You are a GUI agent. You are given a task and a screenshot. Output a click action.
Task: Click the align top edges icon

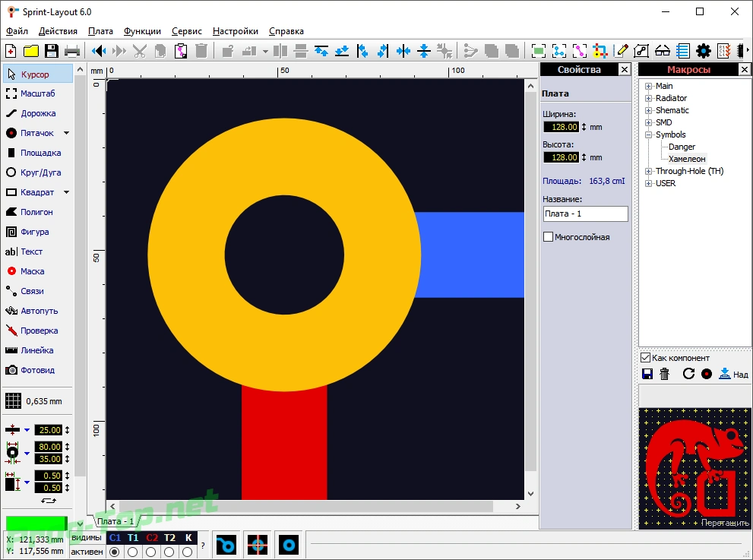(x=321, y=51)
